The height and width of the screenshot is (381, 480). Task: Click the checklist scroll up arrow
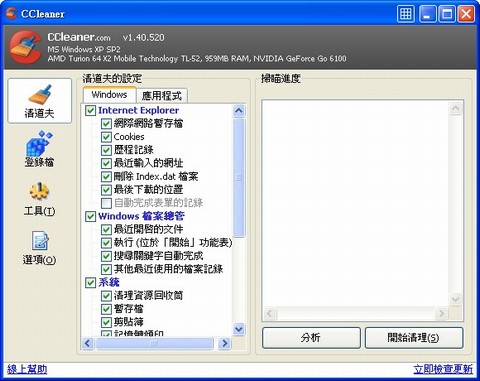tap(239, 111)
